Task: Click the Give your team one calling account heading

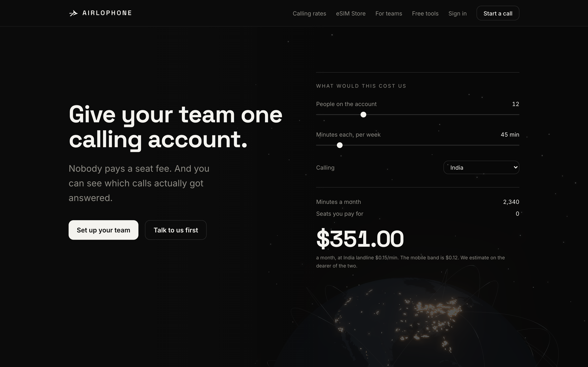Action: click(x=175, y=127)
